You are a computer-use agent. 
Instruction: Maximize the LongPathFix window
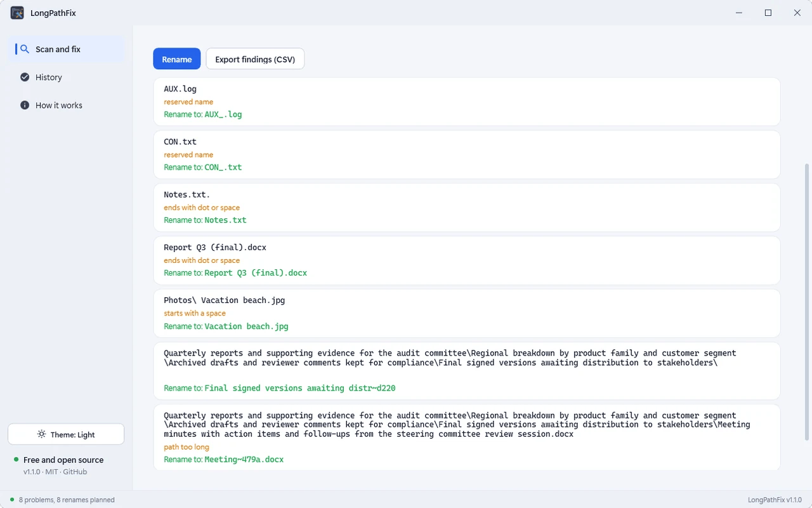coord(768,13)
